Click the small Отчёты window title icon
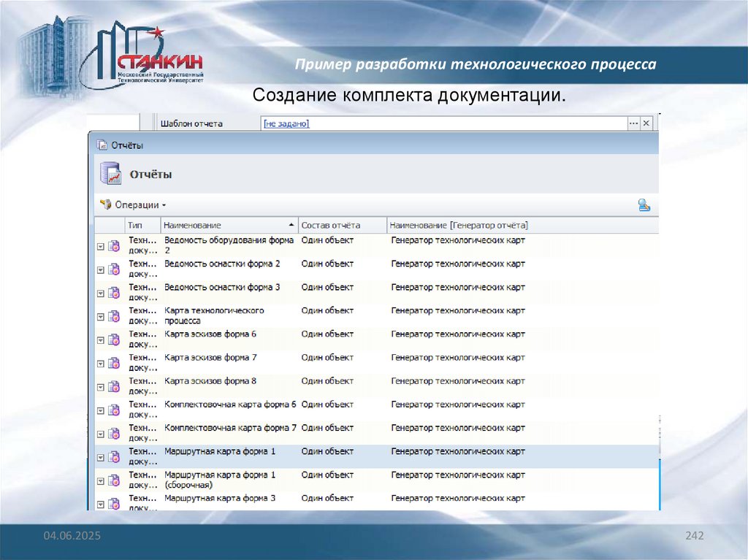This screenshot has height=560, width=748. [x=102, y=145]
